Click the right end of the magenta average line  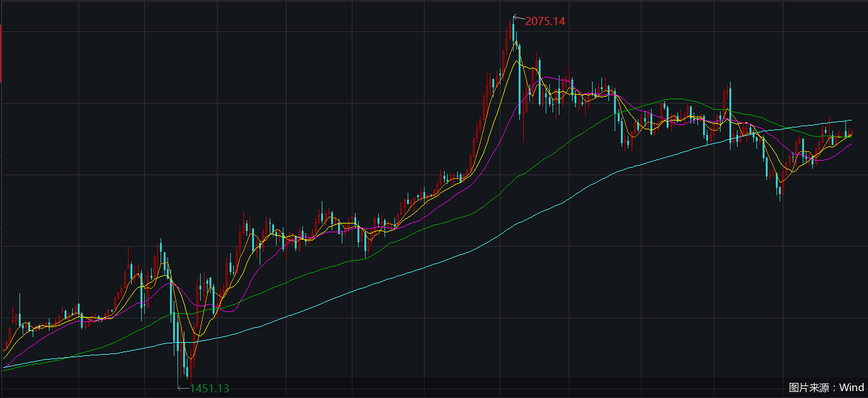pos(850,144)
